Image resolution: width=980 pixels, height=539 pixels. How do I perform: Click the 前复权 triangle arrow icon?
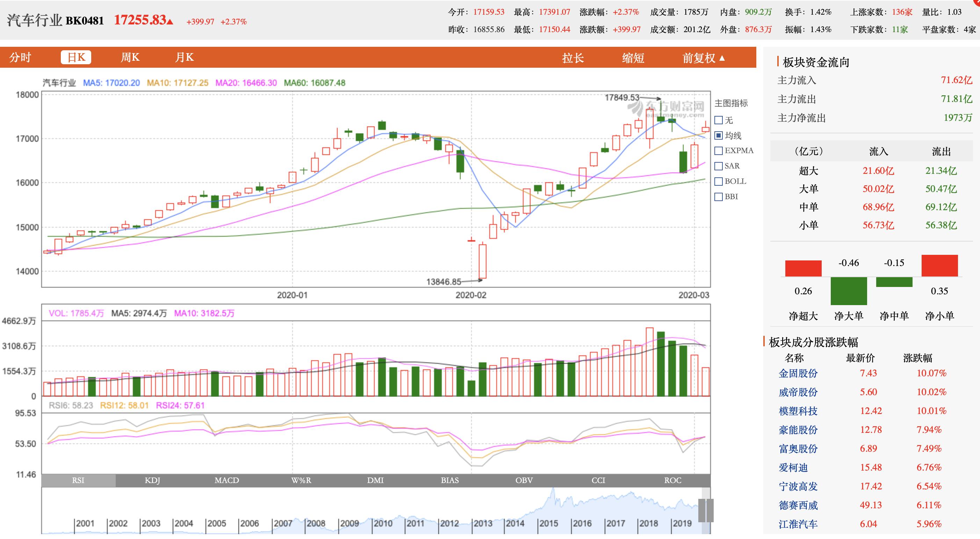722,58
